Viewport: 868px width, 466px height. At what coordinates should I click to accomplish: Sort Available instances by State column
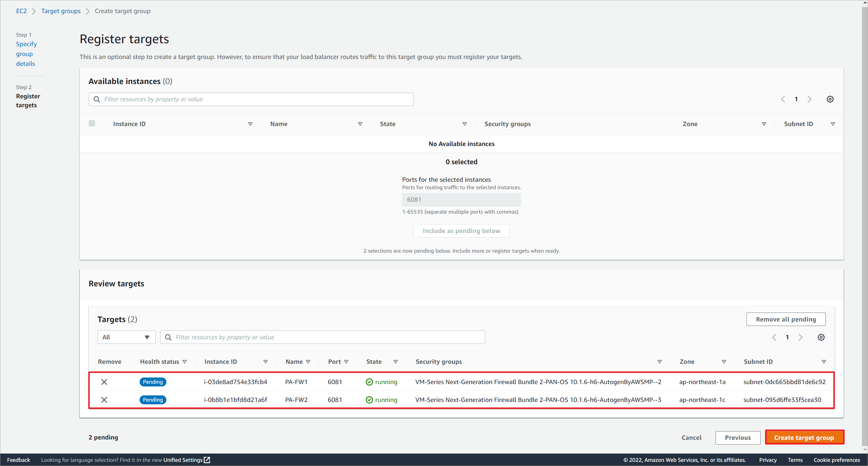pos(465,124)
